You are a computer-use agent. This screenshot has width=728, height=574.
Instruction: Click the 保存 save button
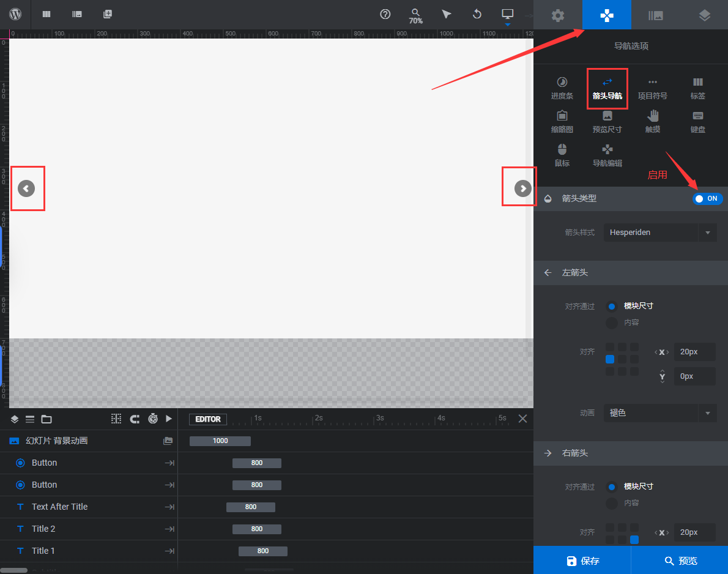582,561
